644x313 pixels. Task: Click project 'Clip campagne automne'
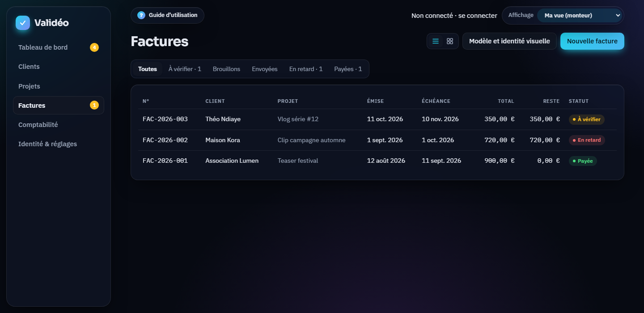pos(311,140)
